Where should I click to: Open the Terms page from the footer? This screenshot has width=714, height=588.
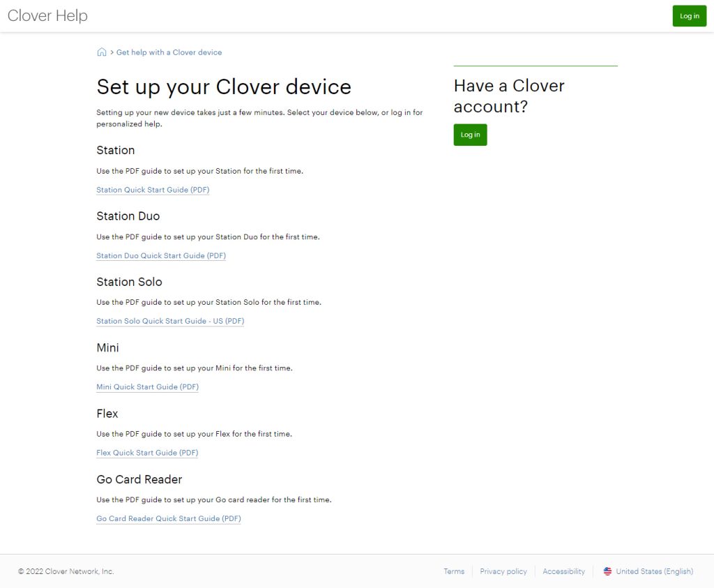click(454, 571)
